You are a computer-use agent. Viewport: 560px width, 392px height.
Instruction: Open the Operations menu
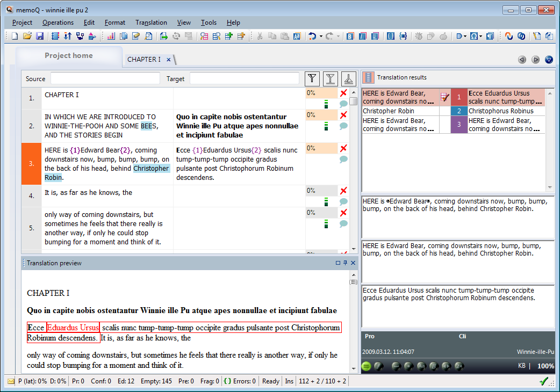click(x=58, y=23)
